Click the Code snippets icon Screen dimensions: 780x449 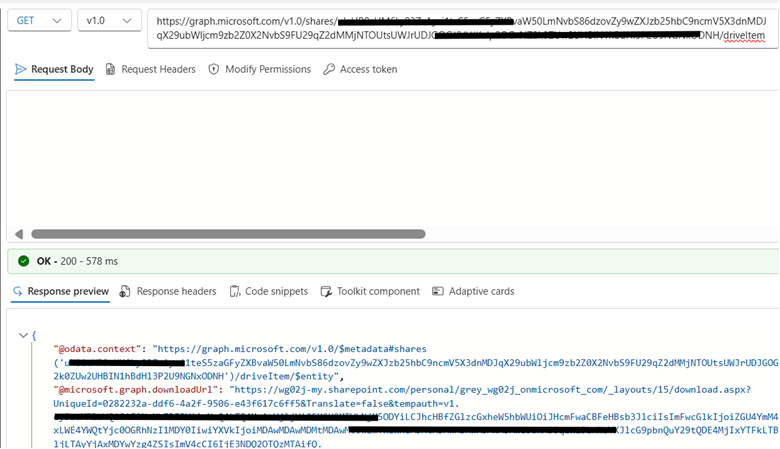234,291
